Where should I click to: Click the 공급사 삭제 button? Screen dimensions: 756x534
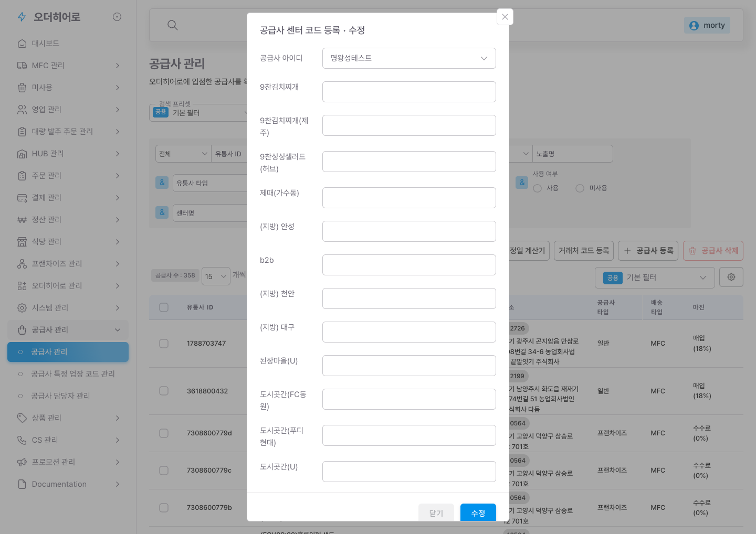click(713, 251)
